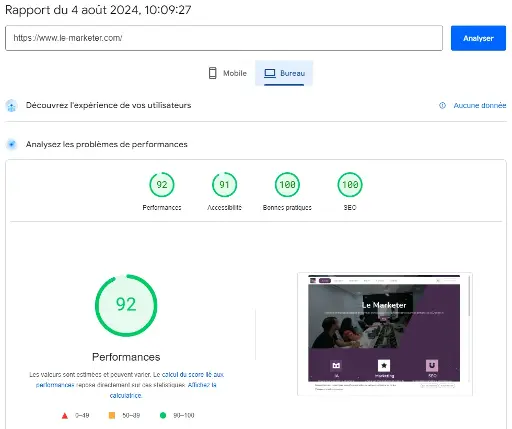Click the SEO label

point(350,207)
